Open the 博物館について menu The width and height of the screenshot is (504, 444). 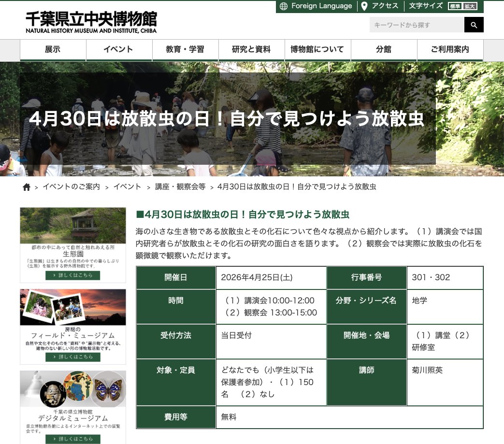point(317,49)
